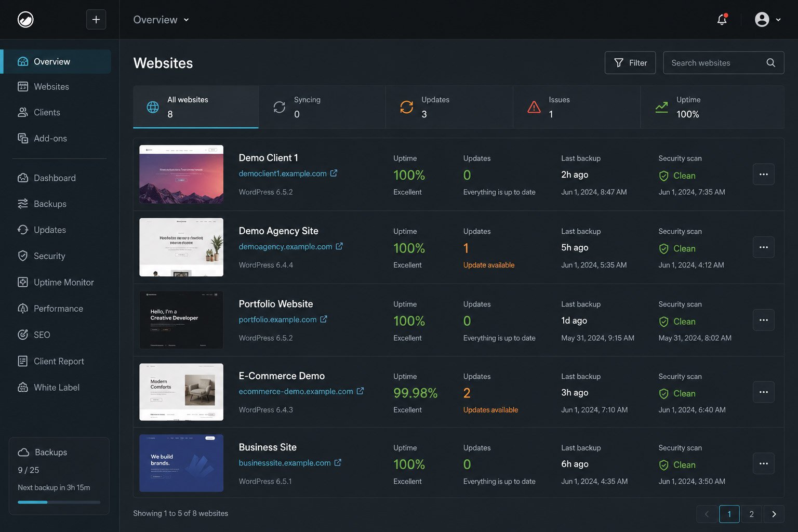Viewport: 798px width, 532px height.
Task: Click 'Update available' for Demo Agency Site
Action: click(489, 265)
